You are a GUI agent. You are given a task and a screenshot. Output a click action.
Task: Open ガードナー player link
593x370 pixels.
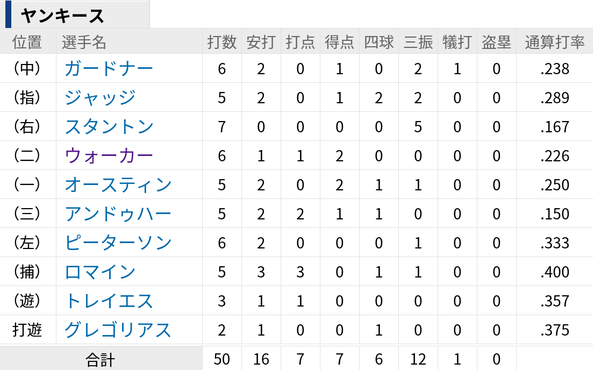tap(109, 69)
